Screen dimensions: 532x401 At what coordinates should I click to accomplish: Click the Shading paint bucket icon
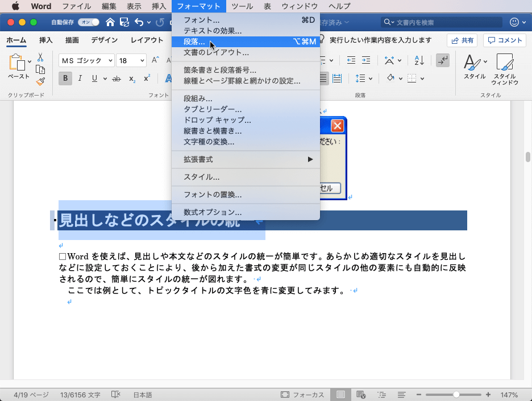point(390,78)
